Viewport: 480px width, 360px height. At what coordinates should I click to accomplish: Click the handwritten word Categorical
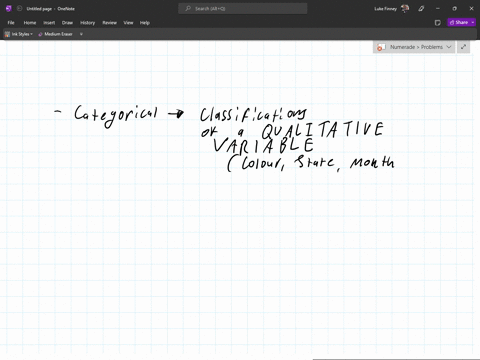pyautogui.click(x=116, y=116)
